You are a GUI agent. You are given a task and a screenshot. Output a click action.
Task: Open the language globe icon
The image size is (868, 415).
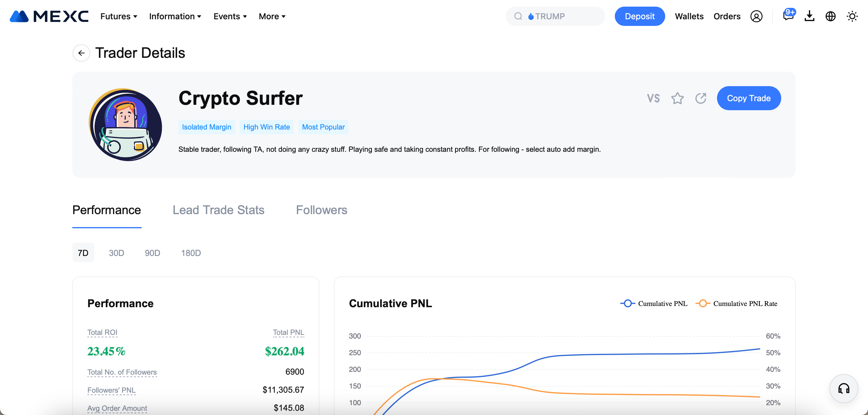[831, 16]
